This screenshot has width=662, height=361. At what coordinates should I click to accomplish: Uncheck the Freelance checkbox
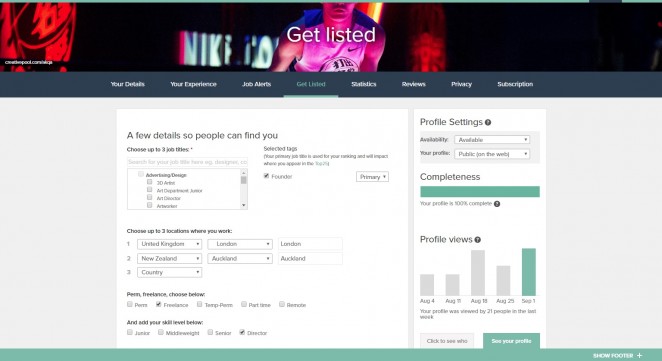(x=159, y=304)
